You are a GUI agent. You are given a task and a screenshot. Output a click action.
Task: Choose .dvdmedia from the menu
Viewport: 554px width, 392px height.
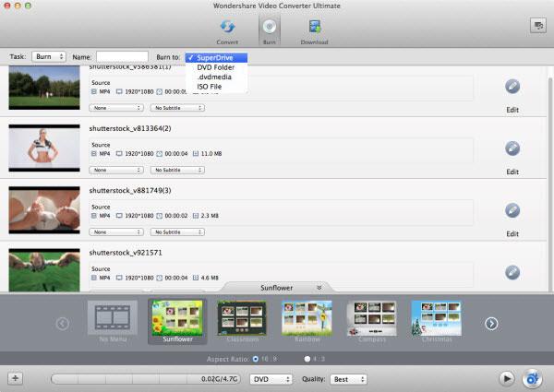click(216, 77)
